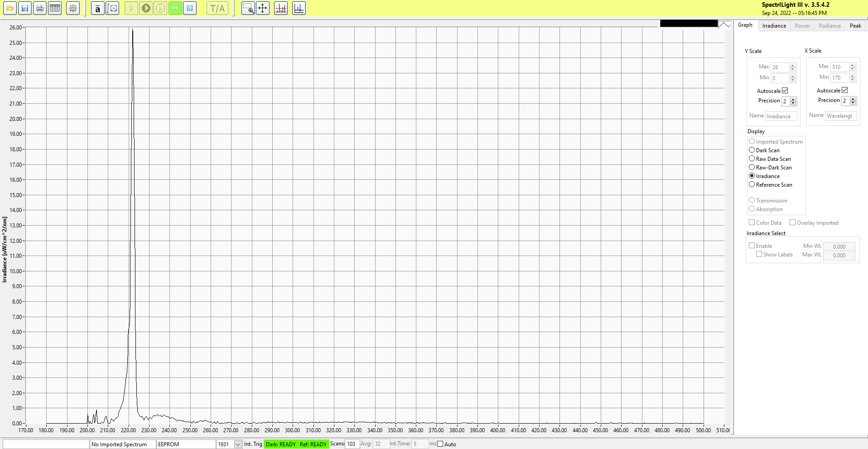Screen dimensions: 868x449
Task: Click the Y Scale Max value field
Action: [x=780, y=67]
